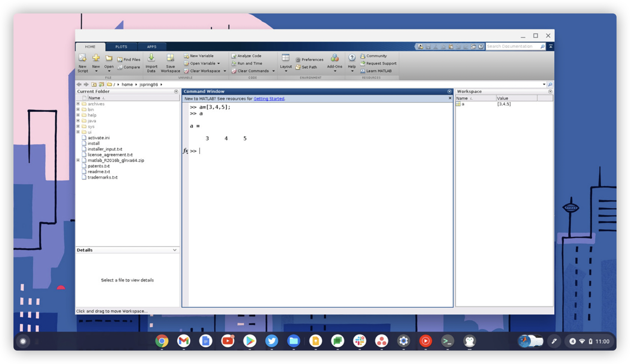Click 'home' in the folder path

[127, 84]
